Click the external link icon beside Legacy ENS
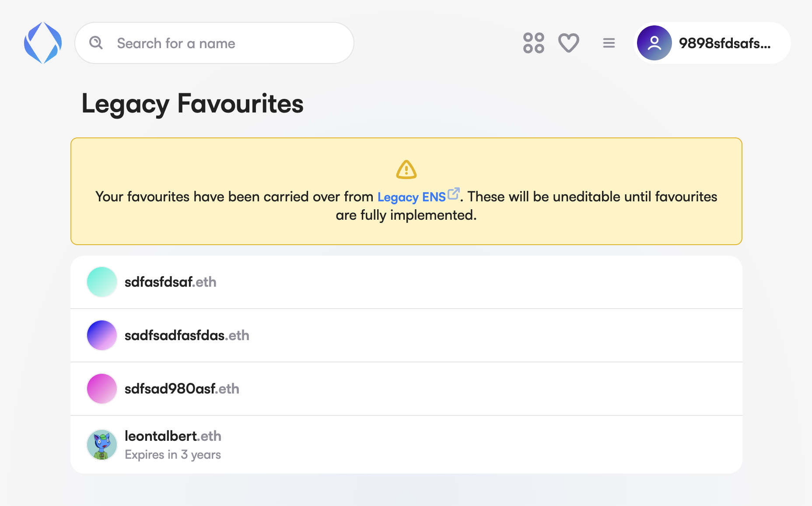Viewport: 812px width, 506px height. coord(454,193)
